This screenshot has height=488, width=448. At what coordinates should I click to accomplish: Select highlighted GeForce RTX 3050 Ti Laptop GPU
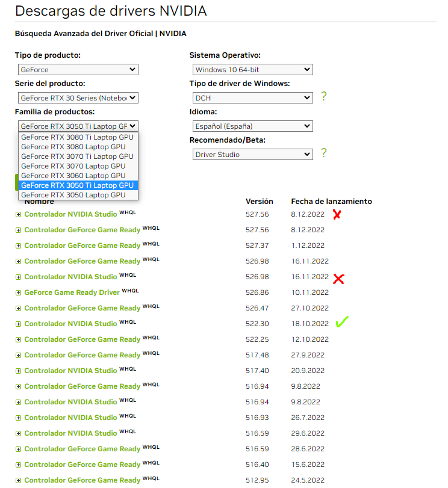[x=78, y=185]
